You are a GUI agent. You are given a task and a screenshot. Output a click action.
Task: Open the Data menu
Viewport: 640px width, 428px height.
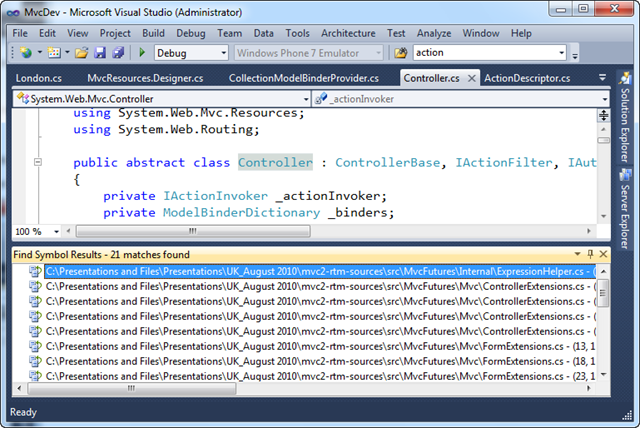tap(264, 33)
